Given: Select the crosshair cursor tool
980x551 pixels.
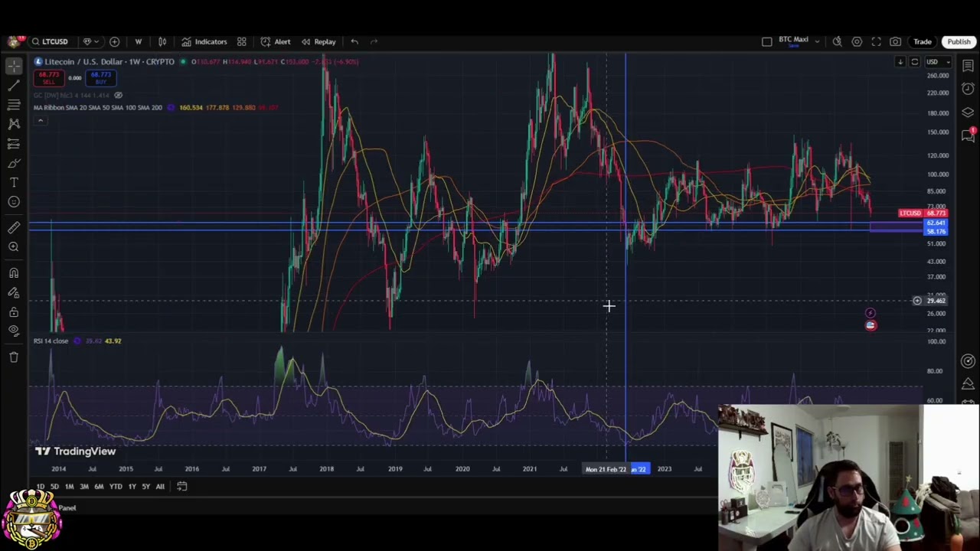Looking at the screenshot, I should pos(14,66).
